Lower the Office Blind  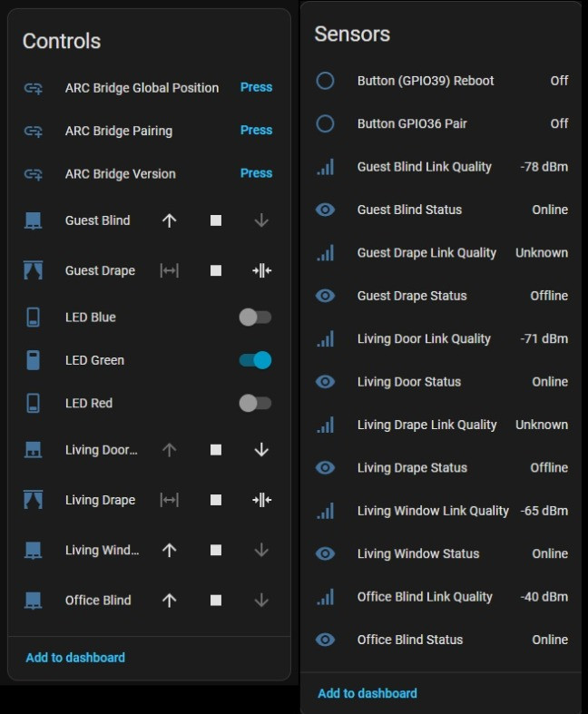(x=261, y=601)
